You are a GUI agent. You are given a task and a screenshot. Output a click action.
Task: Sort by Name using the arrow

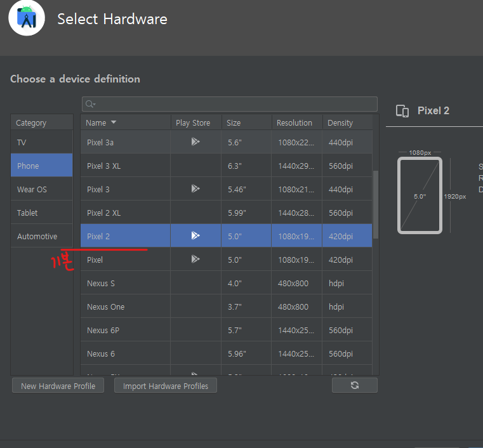(114, 122)
